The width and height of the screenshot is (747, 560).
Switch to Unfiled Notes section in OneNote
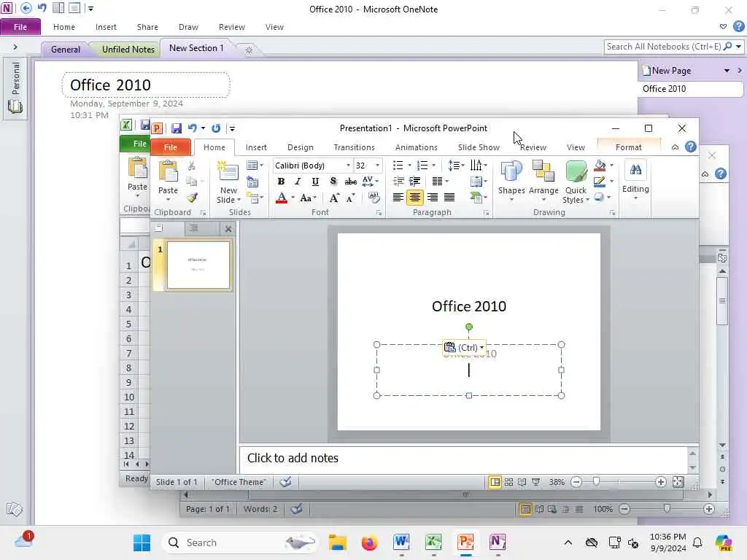point(128,49)
